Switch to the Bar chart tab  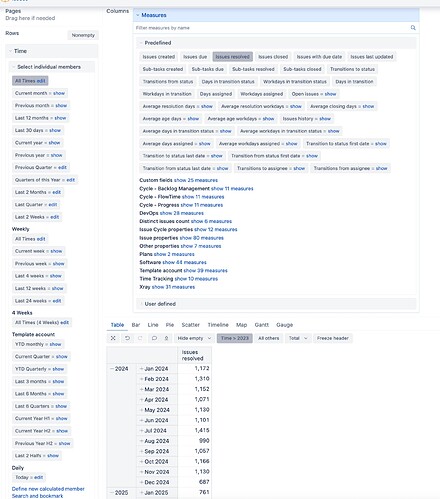coord(136,325)
